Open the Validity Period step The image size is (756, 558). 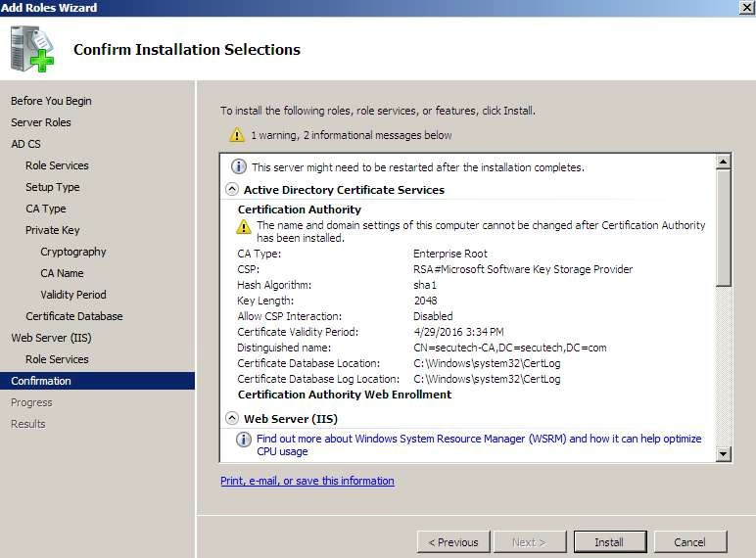[x=73, y=295]
